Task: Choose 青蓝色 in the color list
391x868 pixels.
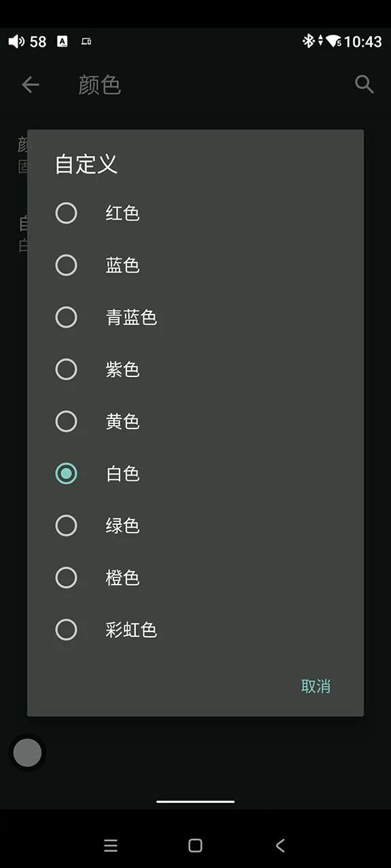Action: click(67, 317)
